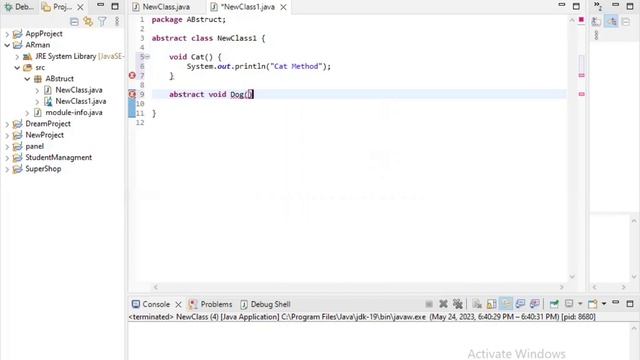This screenshot has height=360, width=640.
Task: Click the editor vertical scroll down arrow
Action: point(572,277)
